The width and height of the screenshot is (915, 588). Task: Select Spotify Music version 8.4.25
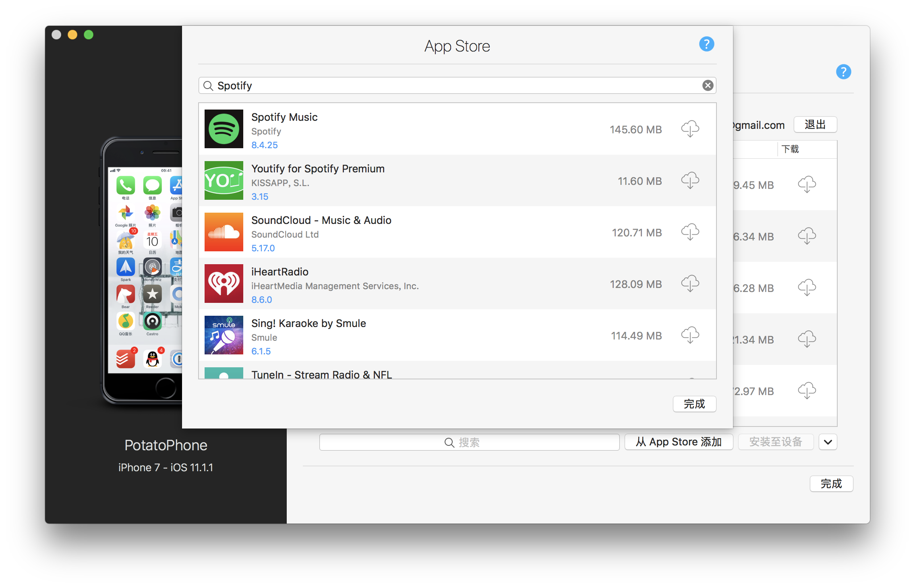pos(265,145)
